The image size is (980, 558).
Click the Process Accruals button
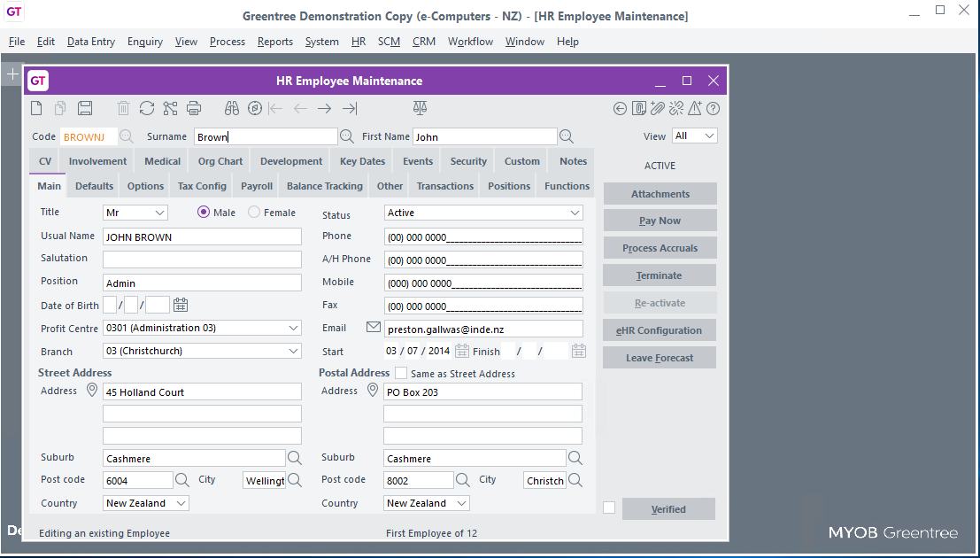coord(660,248)
